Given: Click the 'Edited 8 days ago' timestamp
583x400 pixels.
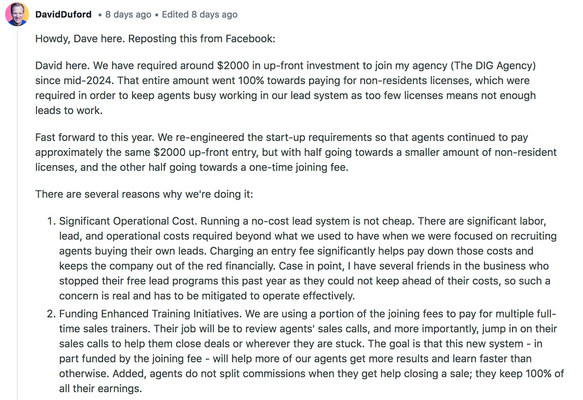Looking at the screenshot, I should tap(200, 14).
